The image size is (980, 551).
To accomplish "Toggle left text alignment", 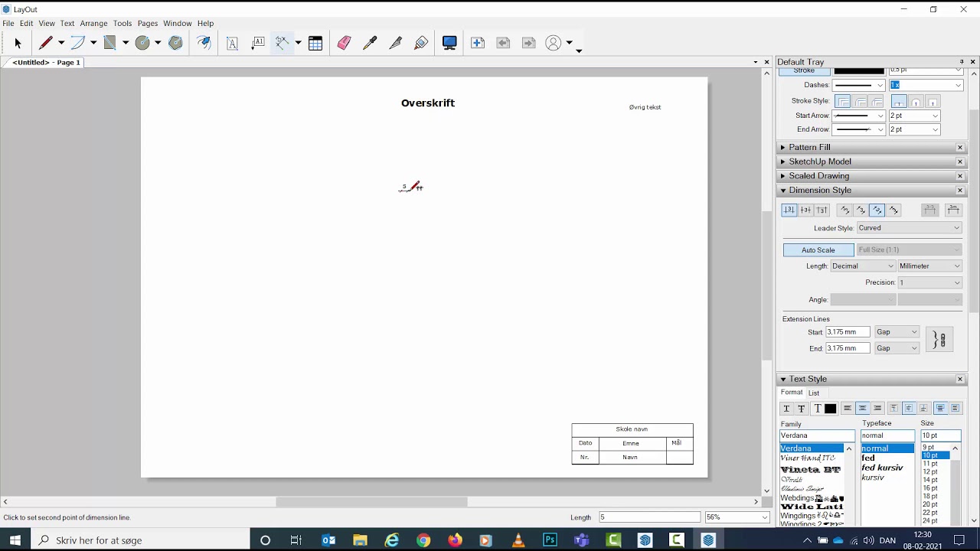I will [x=847, y=409].
